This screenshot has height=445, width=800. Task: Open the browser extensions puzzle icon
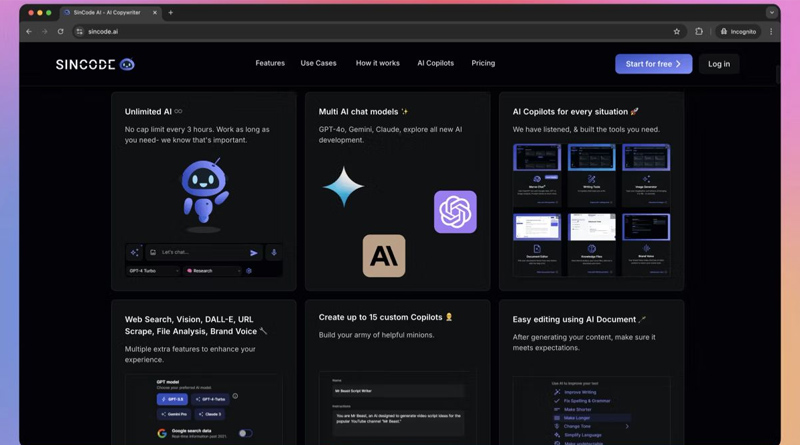tap(699, 32)
